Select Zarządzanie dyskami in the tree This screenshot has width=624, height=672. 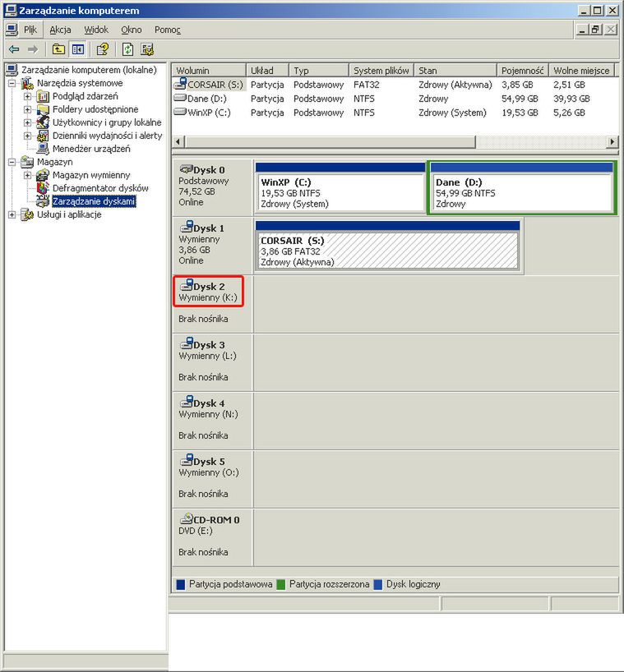pyautogui.click(x=94, y=201)
